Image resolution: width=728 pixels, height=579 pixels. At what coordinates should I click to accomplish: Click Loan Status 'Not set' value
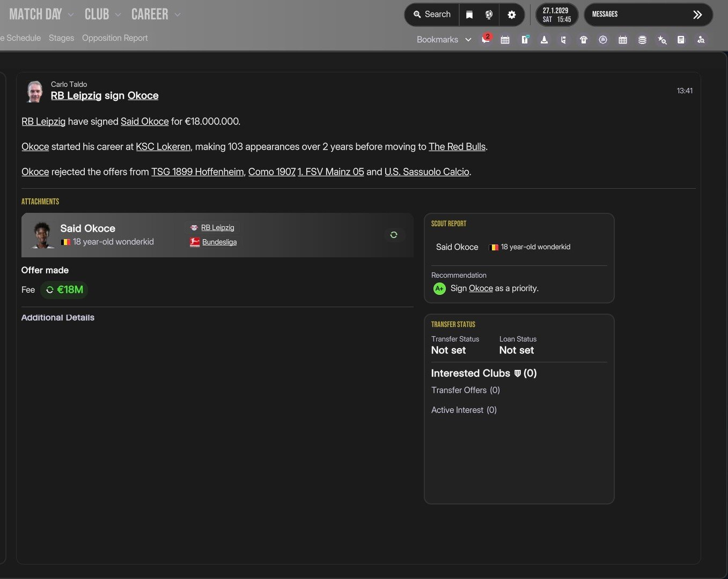517,351
